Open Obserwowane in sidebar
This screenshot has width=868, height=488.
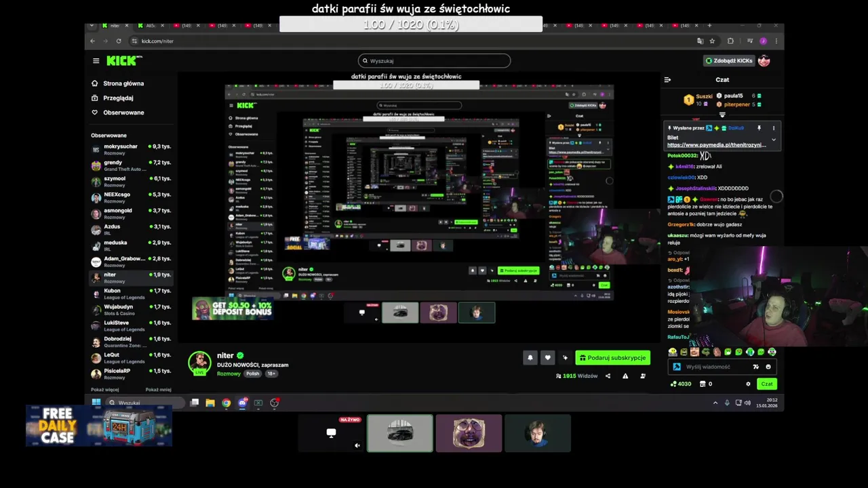tap(118, 113)
